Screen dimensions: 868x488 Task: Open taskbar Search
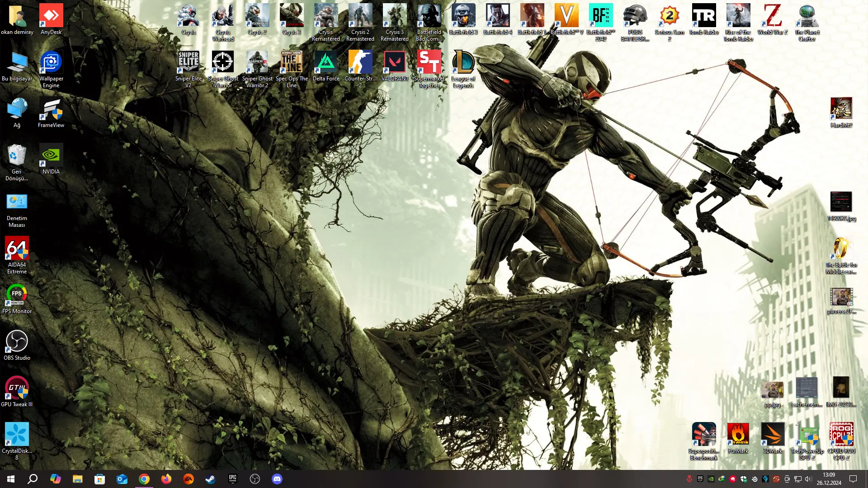click(33, 479)
